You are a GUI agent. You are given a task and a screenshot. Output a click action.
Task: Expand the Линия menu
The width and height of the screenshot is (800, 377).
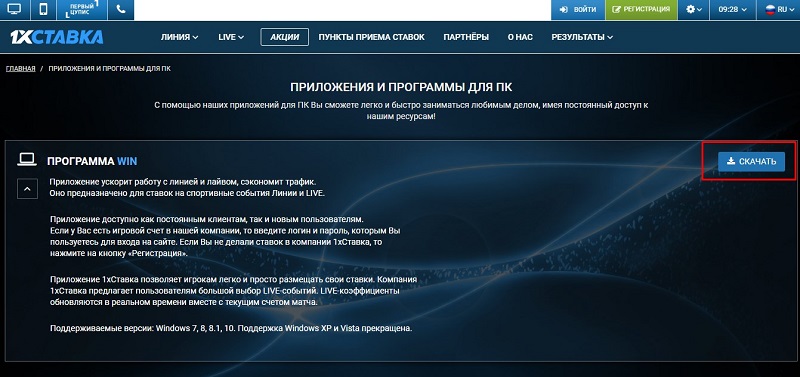[x=180, y=37]
